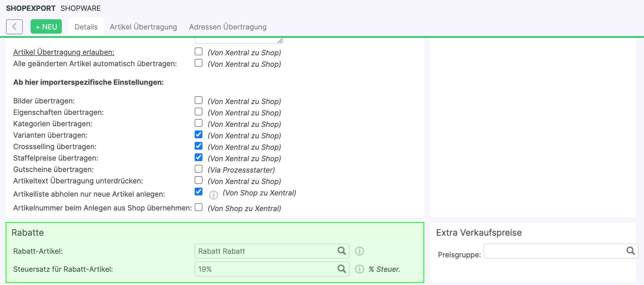Click the search icon in Preisgruppe field
This screenshot has height=285, width=644.
pos(630,251)
